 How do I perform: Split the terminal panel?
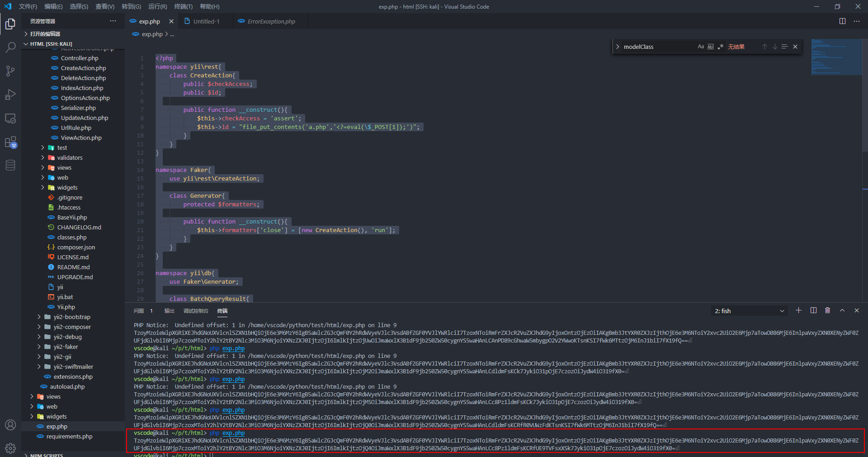813,310
